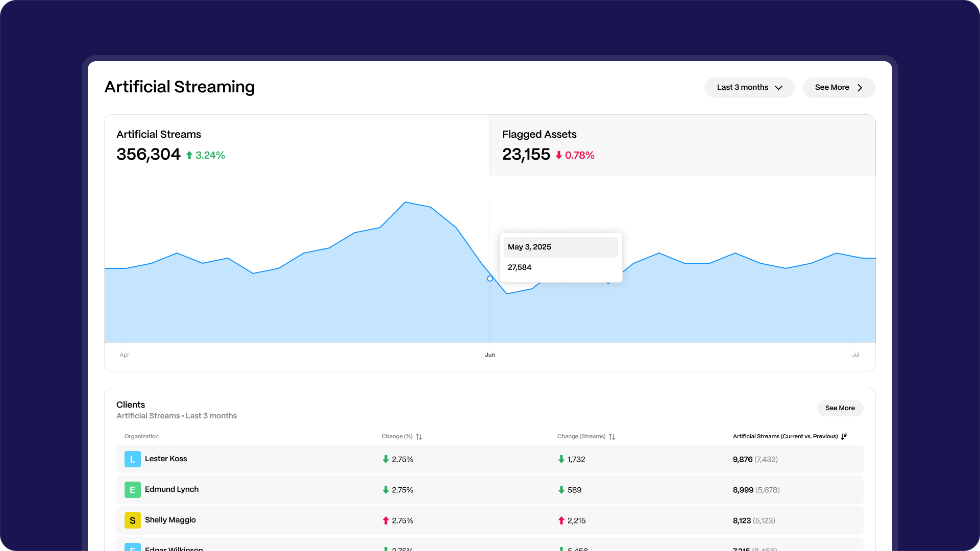Click red down arrow beside 0.78%
This screenshot has height=551, width=980.
coord(559,155)
